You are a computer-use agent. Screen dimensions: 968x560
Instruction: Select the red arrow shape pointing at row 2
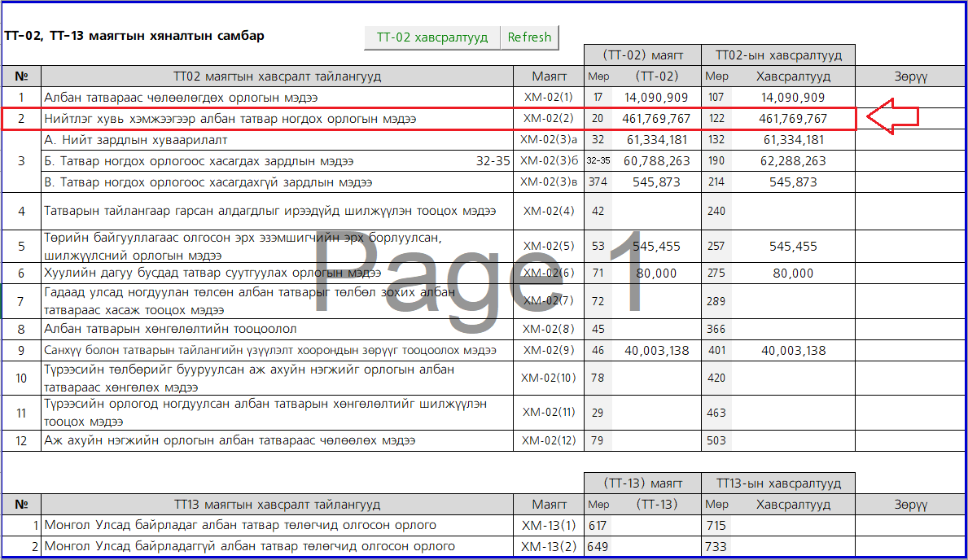[x=892, y=118]
